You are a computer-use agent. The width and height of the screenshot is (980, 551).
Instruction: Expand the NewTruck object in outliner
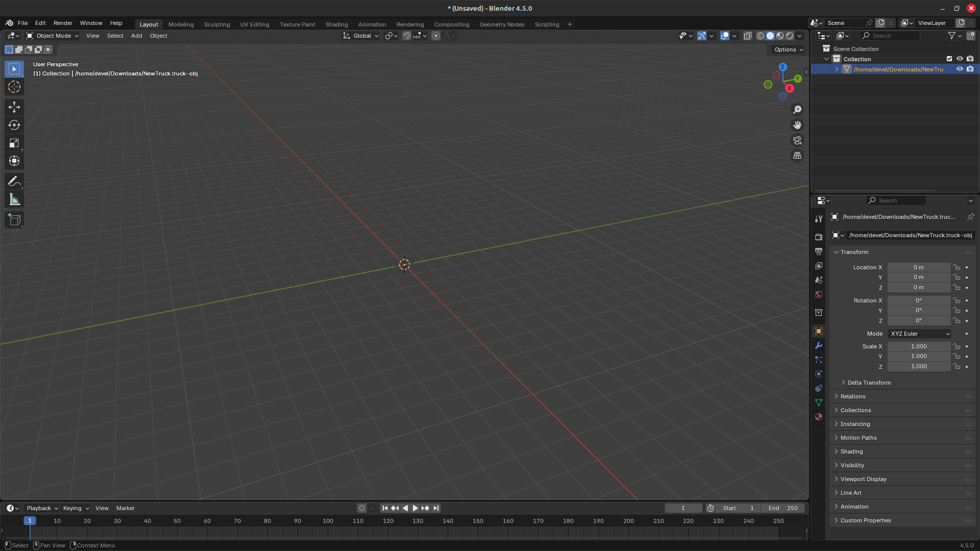(x=837, y=69)
